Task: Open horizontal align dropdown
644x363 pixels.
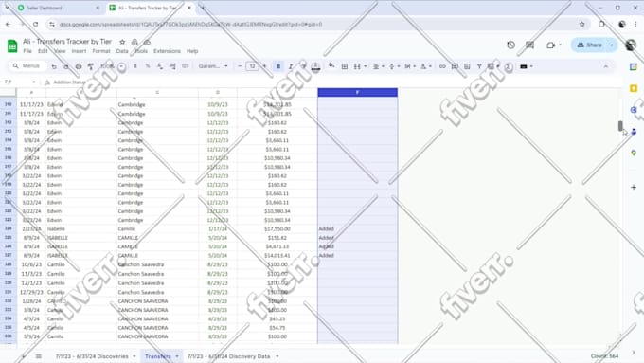Action: click(x=378, y=66)
